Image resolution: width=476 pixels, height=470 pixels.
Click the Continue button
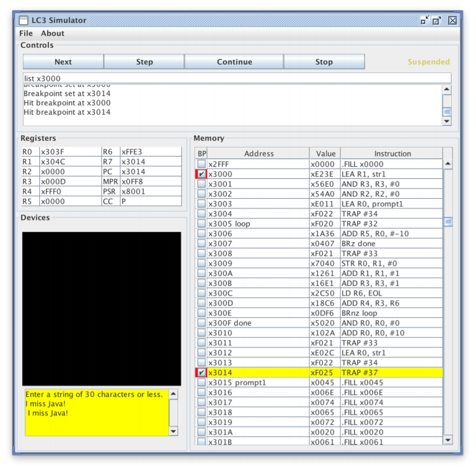point(234,62)
